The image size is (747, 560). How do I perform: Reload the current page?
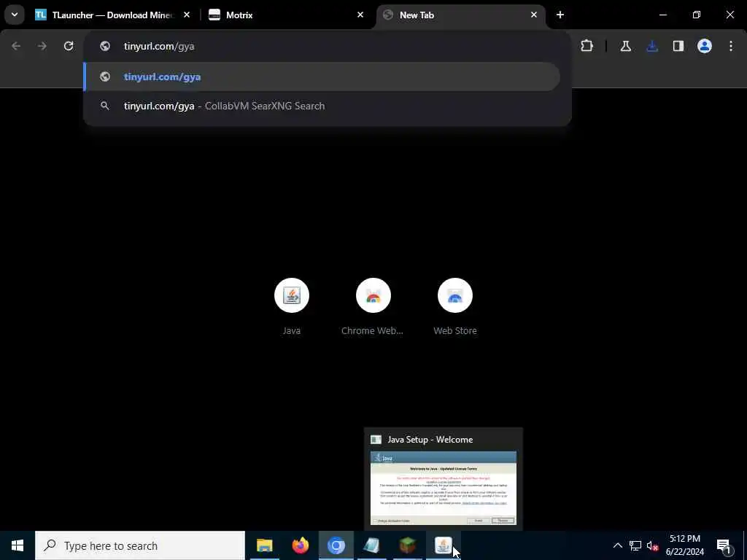(x=69, y=46)
